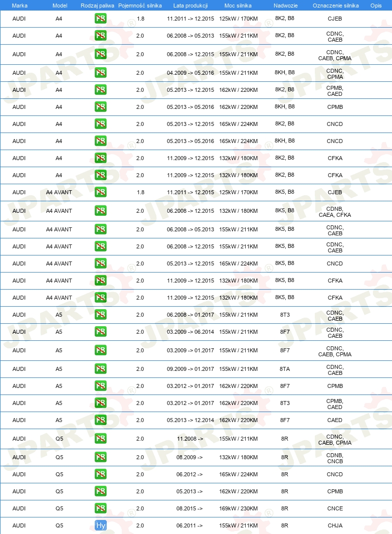This screenshot has height=534, width=392.
Task: Click the engine code CHJA
Action: (x=335, y=525)
